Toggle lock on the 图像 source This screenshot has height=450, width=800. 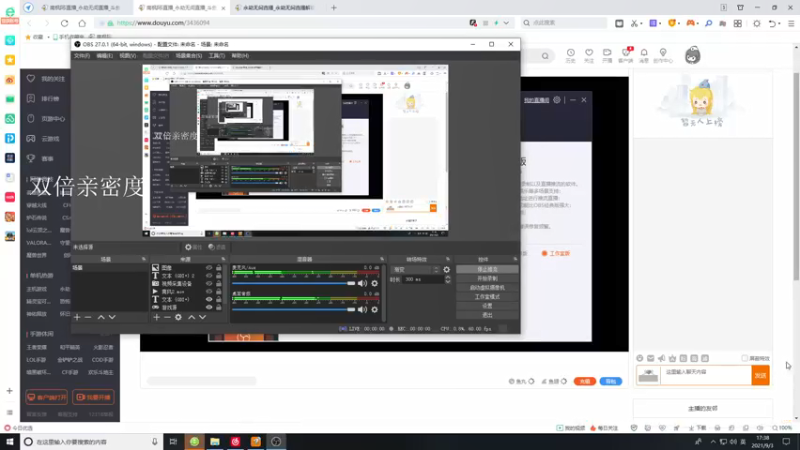[x=218, y=268]
